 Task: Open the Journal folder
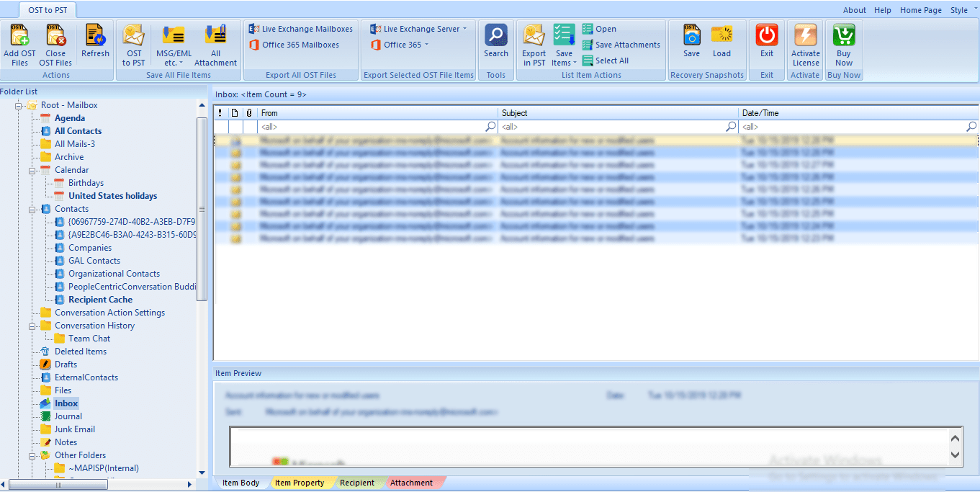(68, 416)
